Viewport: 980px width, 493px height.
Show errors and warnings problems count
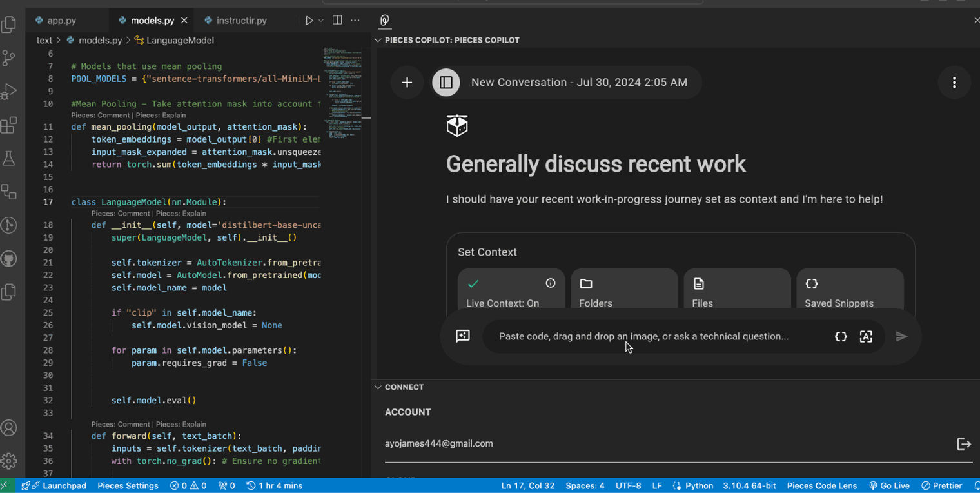tap(188, 486)
